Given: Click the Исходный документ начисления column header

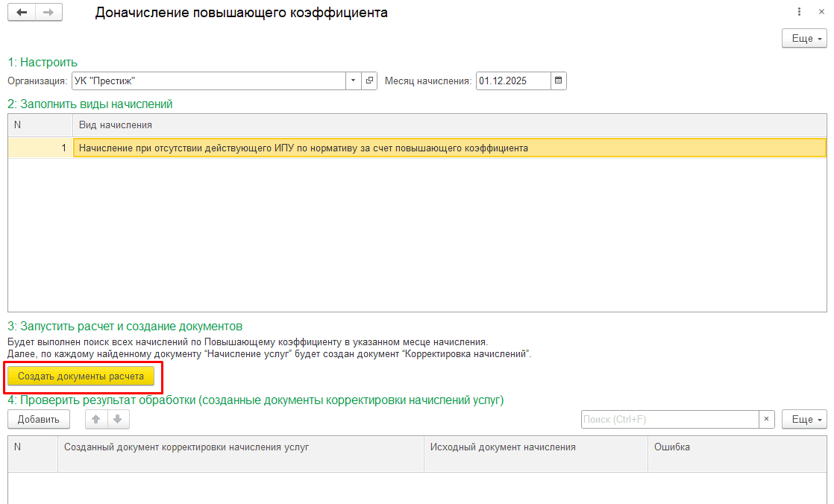Looking at the screenshot, I should click(535, 447).
